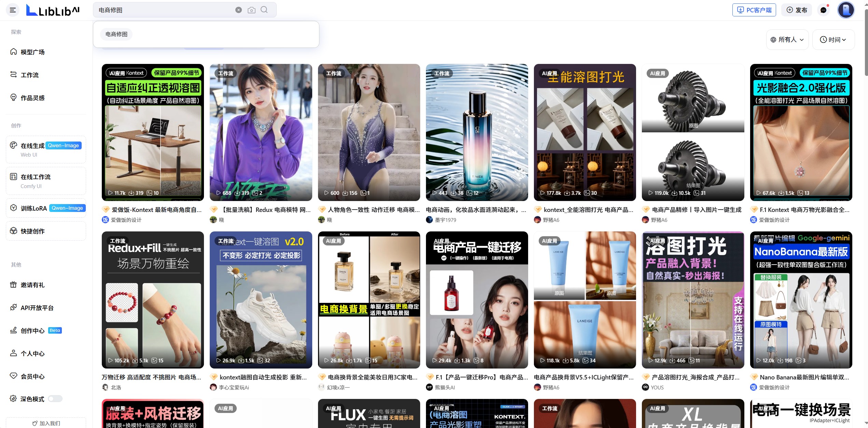Click the camera image search icon

251,10
